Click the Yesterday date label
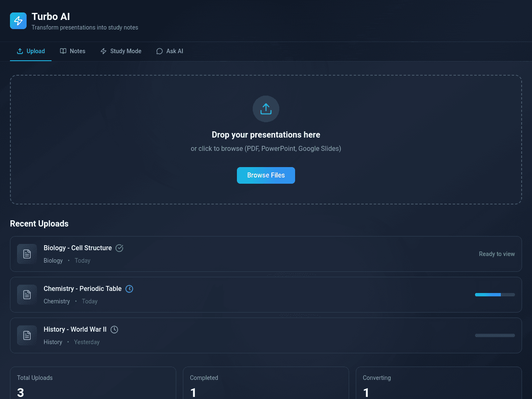Image resolution: width=532 pixels, height=399 pixels. [87, 342]
